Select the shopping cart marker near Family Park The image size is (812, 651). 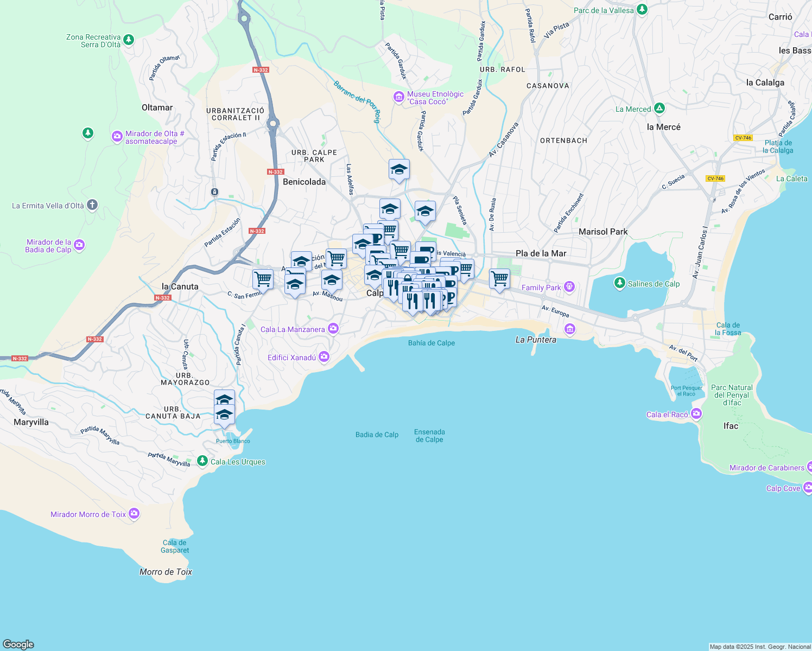(x=500, y=279)
